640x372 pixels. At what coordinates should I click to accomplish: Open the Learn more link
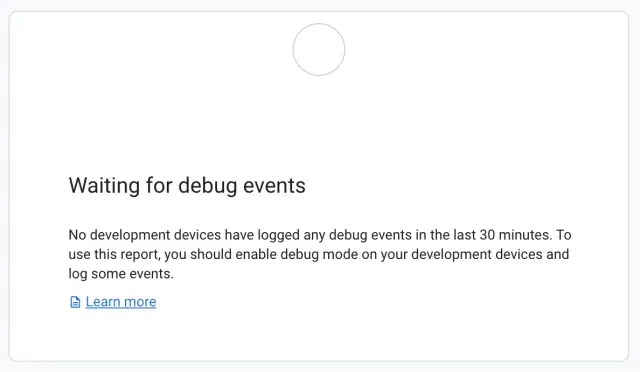pos(121,302)
